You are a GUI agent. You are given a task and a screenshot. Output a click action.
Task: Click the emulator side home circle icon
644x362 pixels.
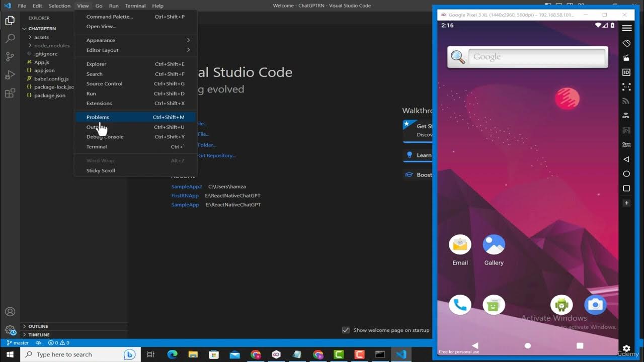[626, 174]
